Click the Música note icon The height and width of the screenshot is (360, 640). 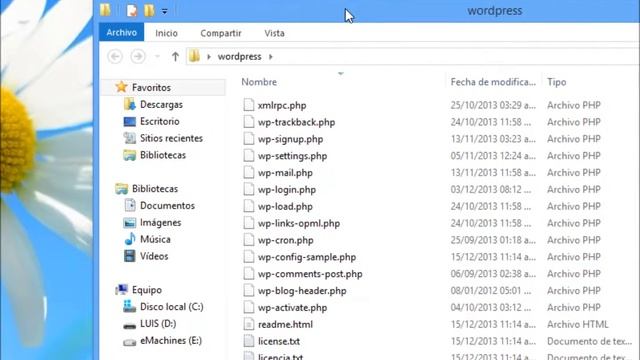point(130,239)
